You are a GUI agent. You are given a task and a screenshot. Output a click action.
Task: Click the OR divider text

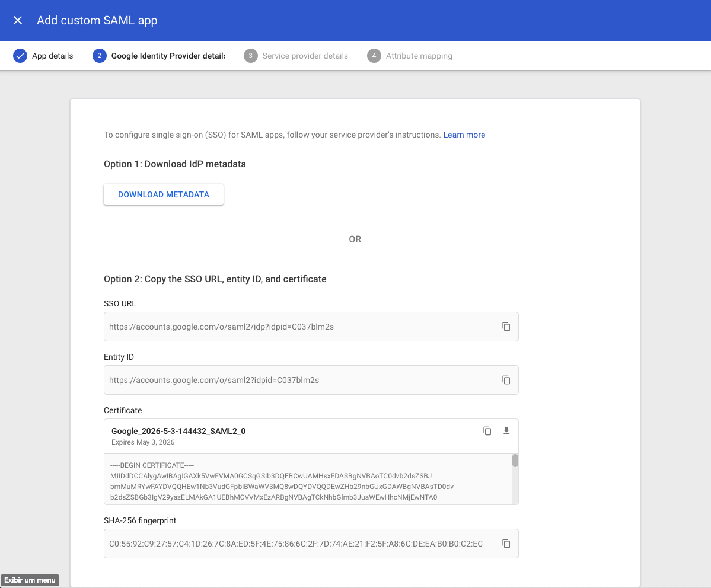click(355, 239)
